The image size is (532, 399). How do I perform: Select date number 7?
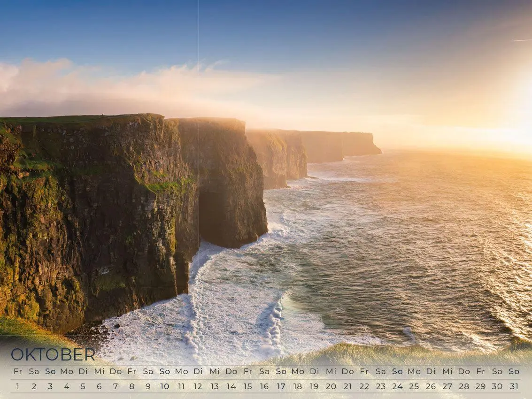click(116, 386)
